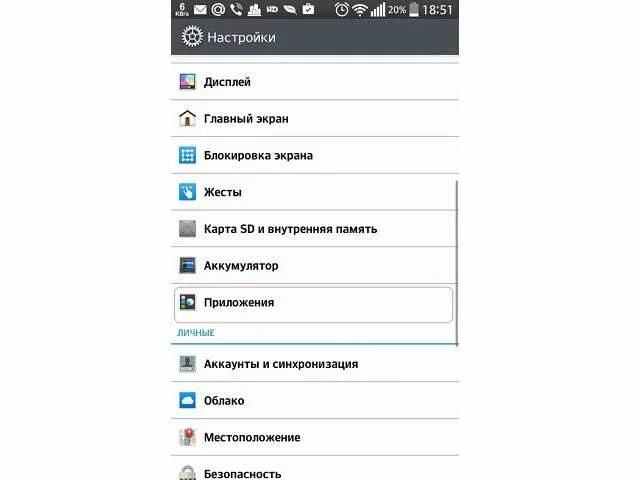The height and width of the screenshot is (480, 640).
Task: Tap the Аккумулятор battery icon
Action: click(x=187, y=265)
